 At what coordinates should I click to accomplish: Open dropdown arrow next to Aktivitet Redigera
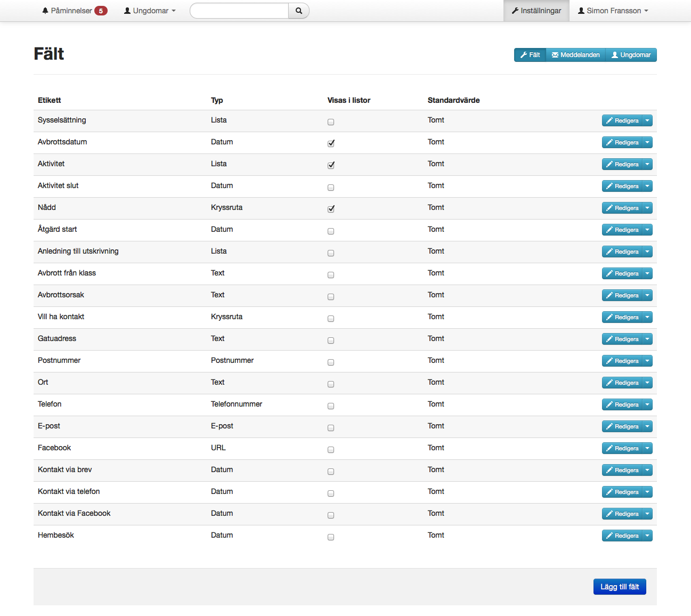[647, 164]
